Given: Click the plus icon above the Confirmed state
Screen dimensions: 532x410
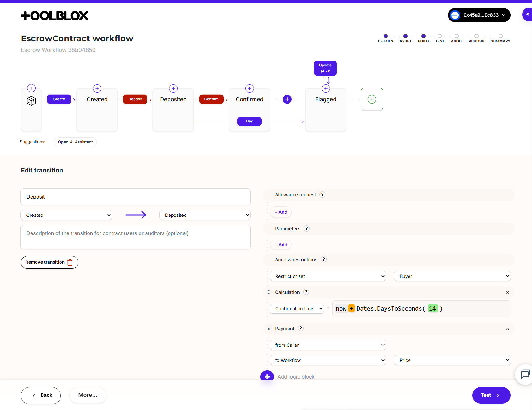Looking at the screenshot, I should (x=249, y=88).
